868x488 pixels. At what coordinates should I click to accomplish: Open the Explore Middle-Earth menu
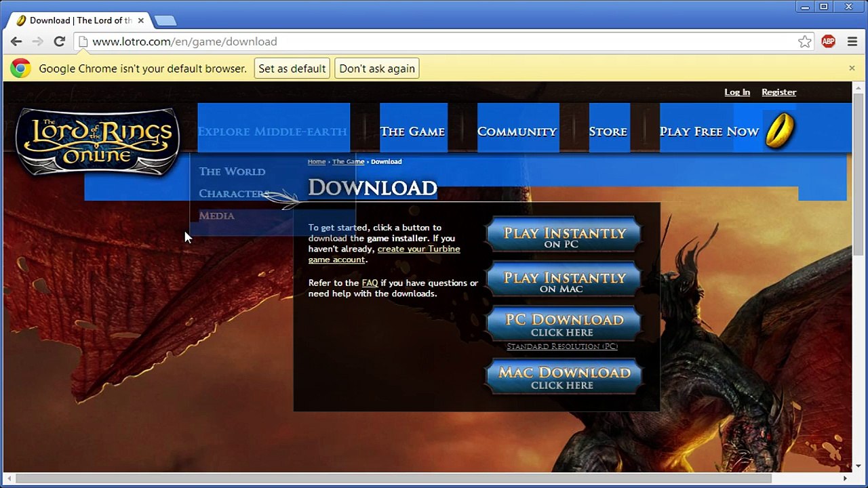coord(273,131)
